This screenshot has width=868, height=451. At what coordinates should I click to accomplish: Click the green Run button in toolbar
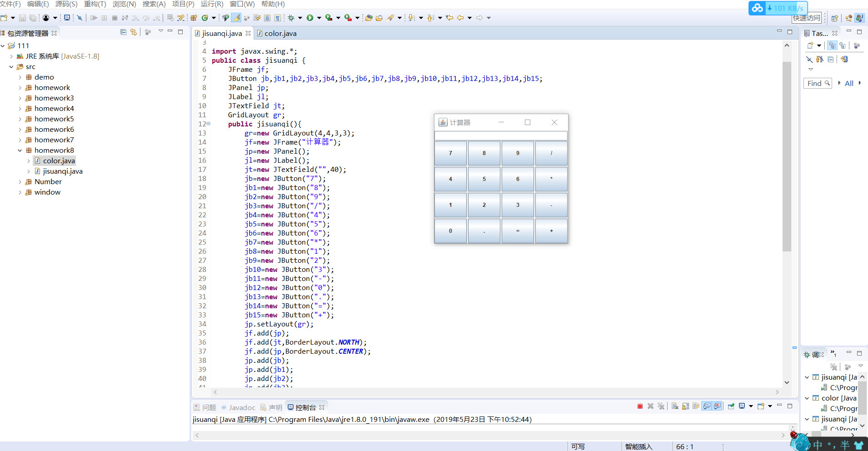[x=310, y=18]
